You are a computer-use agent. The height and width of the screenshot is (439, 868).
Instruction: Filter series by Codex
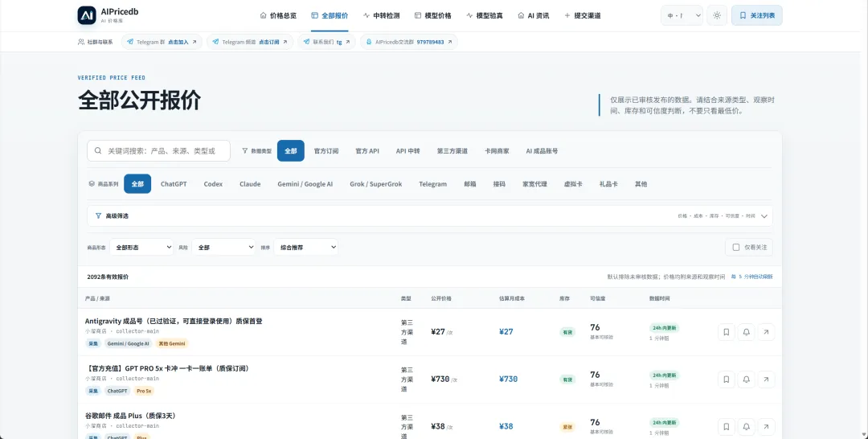point(213,184)
